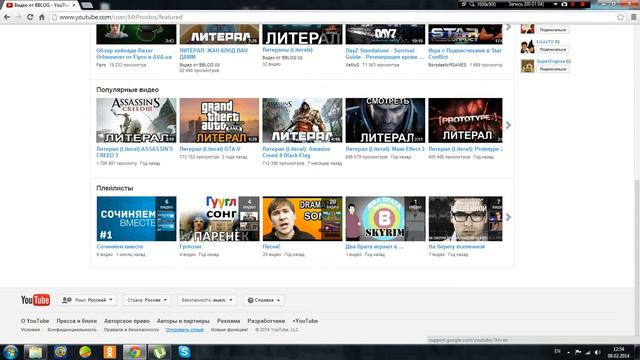Open the 'Песни!' playlist title link
This screenshot has height=360, width=640.
(x=271, y=247)
